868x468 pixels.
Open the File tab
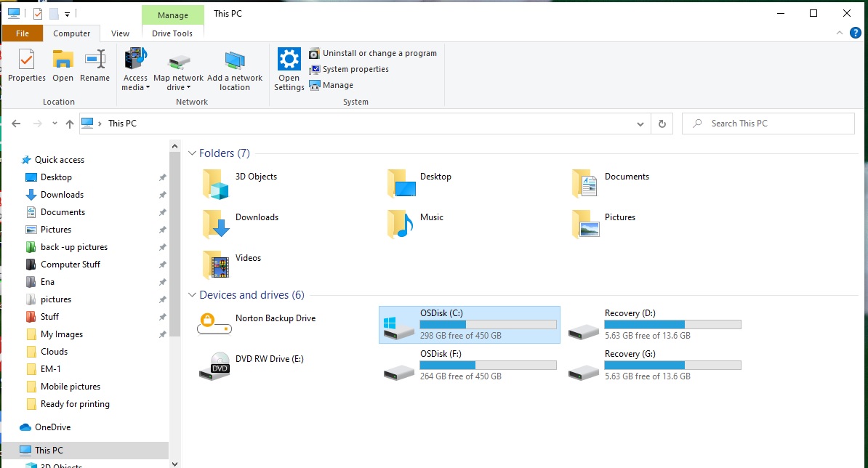(x=23, y=33)
